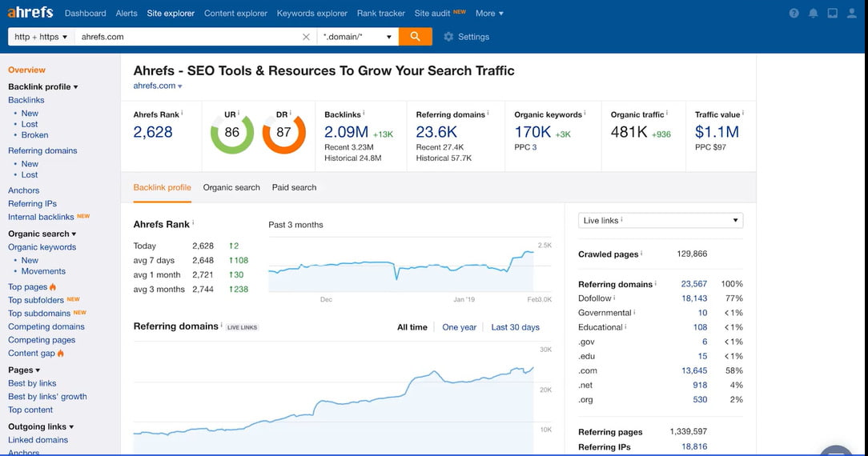Viewport: 868px width, 456px height.
Task: Open Top subdomains in the sidebar
Action: tap(39, 314)
